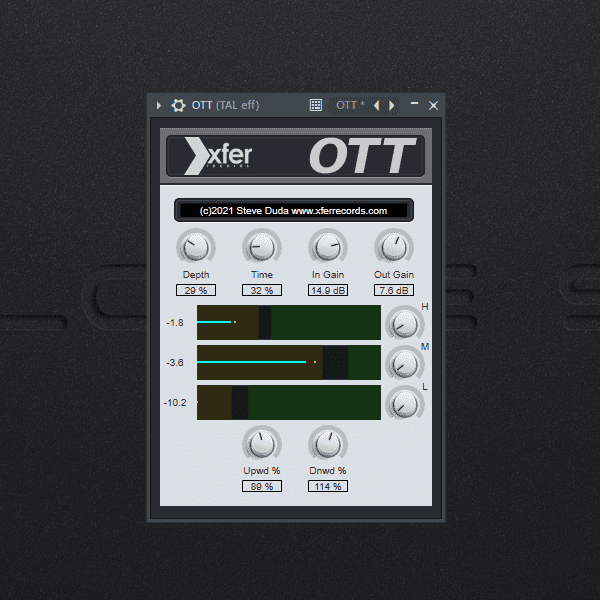
Task: Click the -3.6 mid band reading
Action: (x=175, y=363)
